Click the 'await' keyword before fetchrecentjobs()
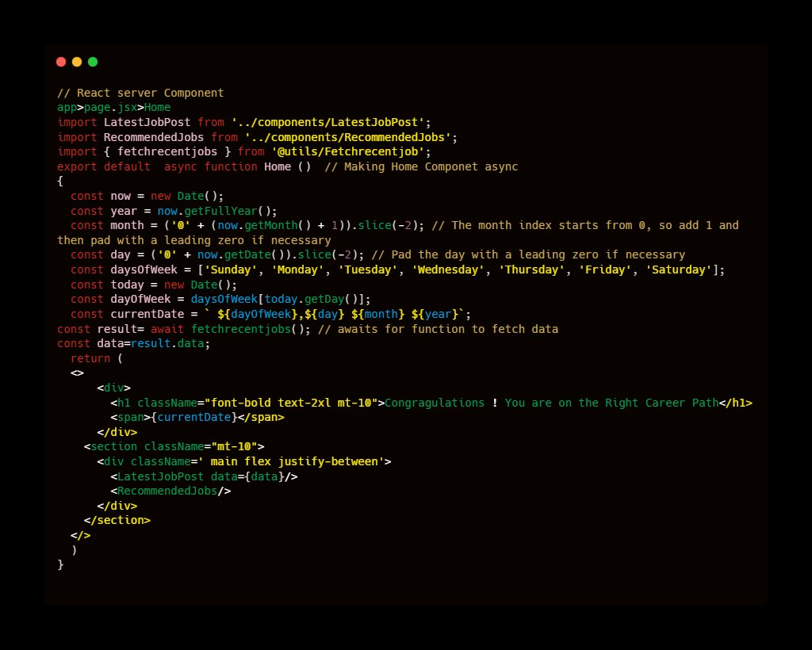812x650 pixels. [167, 330]
